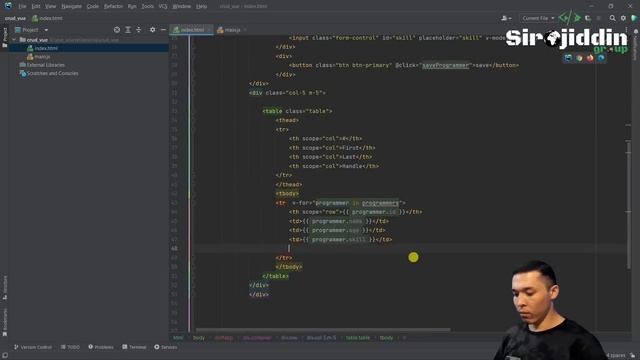Screen dimensions: 640x360
Task: Open page in Chrome browser icon
Action: tap(579, 58)
